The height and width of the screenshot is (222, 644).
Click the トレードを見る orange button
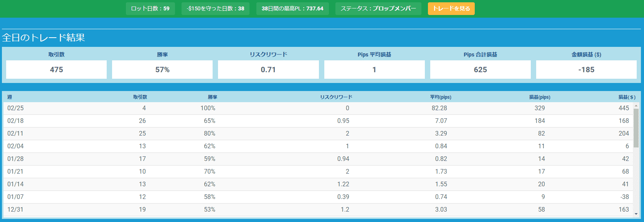tap(451, 8)
